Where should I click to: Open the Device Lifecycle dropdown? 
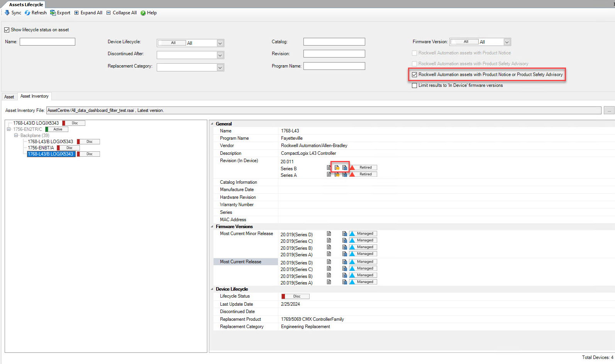point(220,43)
